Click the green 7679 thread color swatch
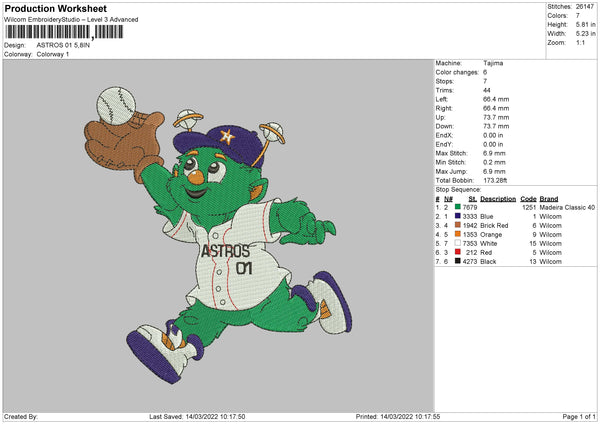 pyautogui.click(x=457, y=207)
